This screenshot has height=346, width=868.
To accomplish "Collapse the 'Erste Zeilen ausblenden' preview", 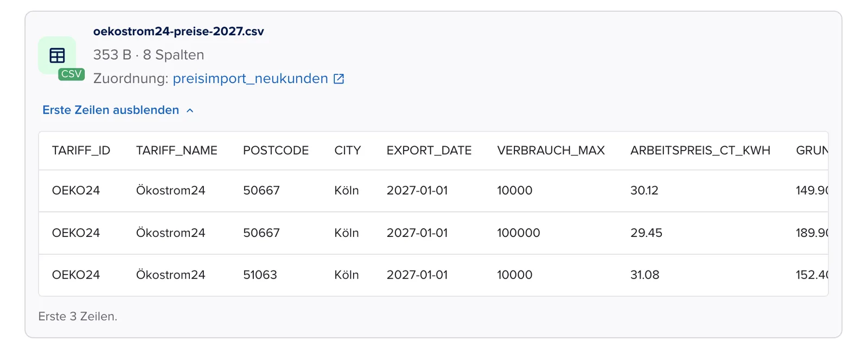I will pyautogui.click(x=118, y=110).
